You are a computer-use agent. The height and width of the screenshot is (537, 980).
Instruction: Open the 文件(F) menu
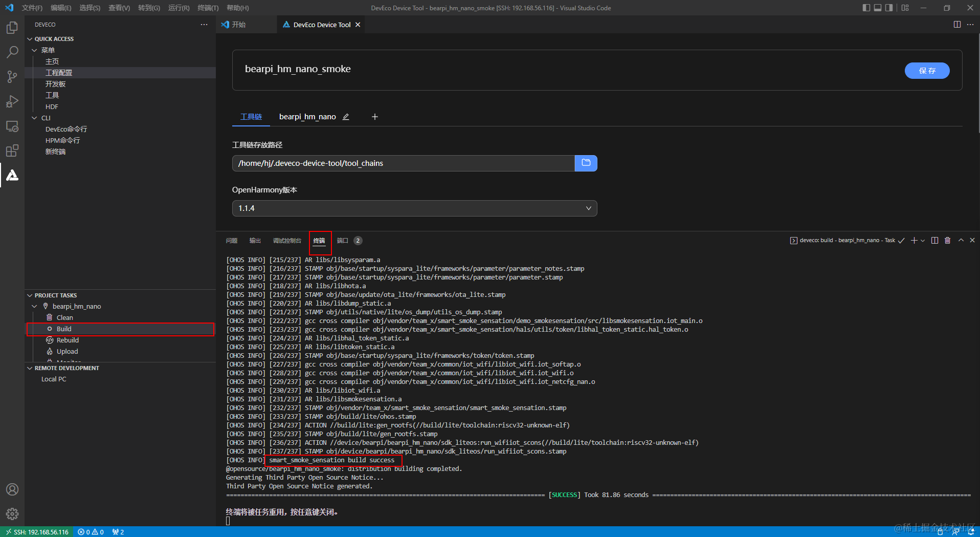(x=32, y=8)
